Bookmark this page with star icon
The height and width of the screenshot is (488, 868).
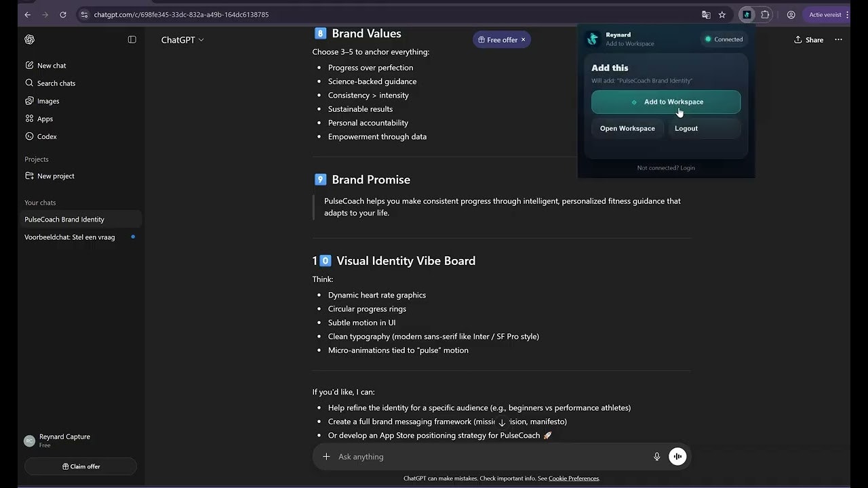tap(722, 14)
